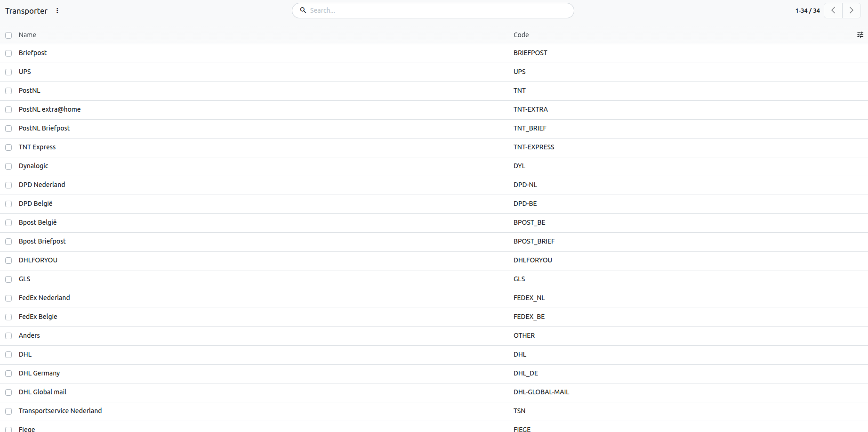Open the PostNL Briefpost record

44,128
